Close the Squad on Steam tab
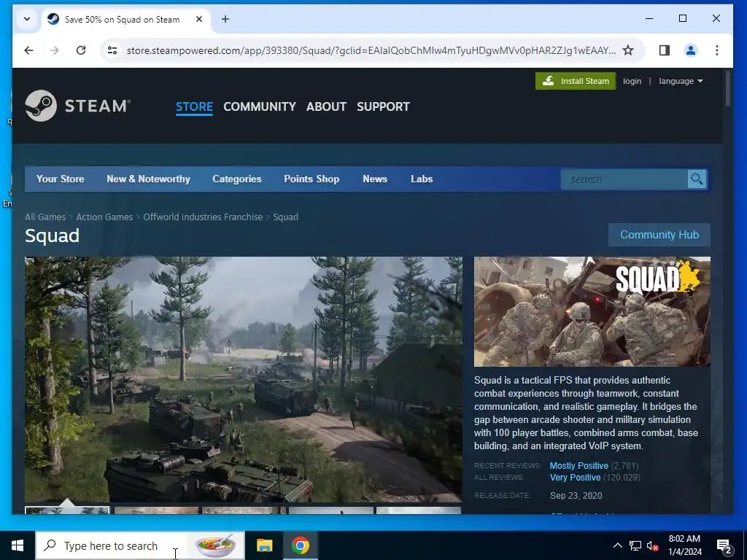Screen dimensions: 747x560 199,19
